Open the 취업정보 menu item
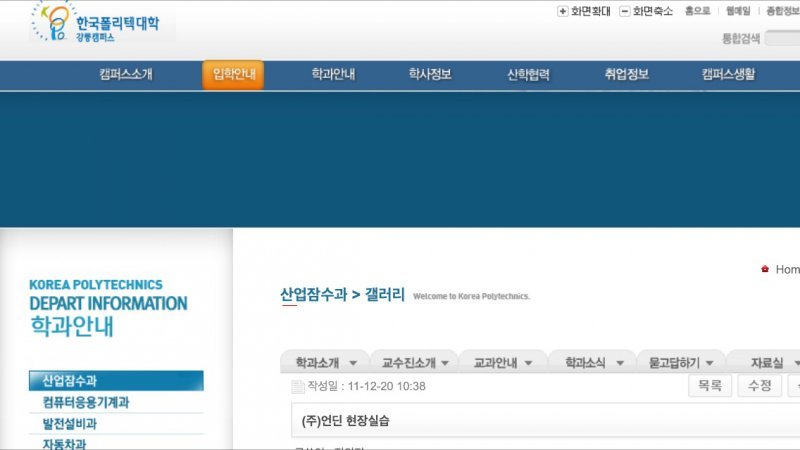The image size is (800, 450). point(627,75)
